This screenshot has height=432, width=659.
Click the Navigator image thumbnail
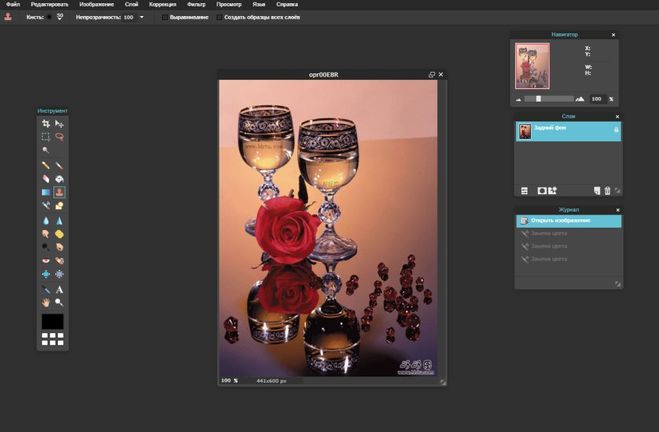coord(531,65)
